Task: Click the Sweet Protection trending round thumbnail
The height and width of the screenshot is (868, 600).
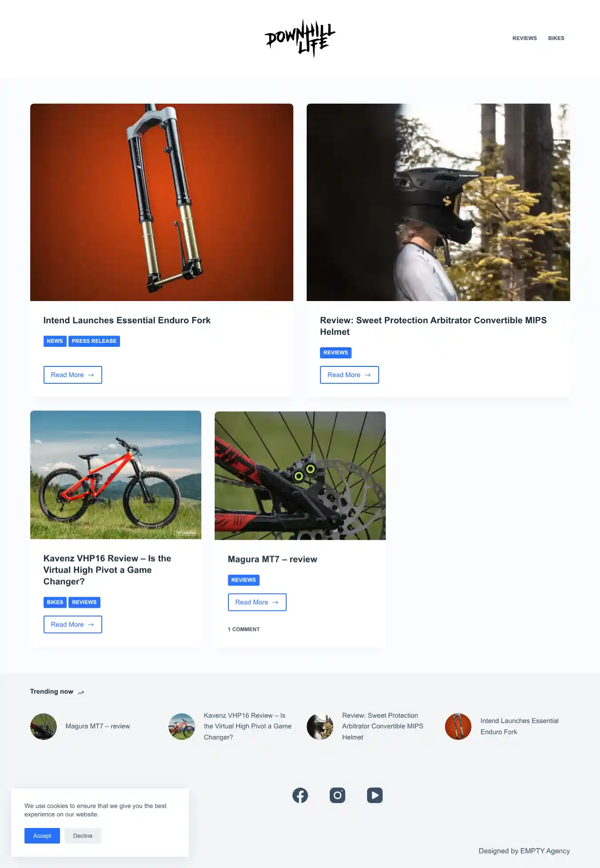Action: 320,727
